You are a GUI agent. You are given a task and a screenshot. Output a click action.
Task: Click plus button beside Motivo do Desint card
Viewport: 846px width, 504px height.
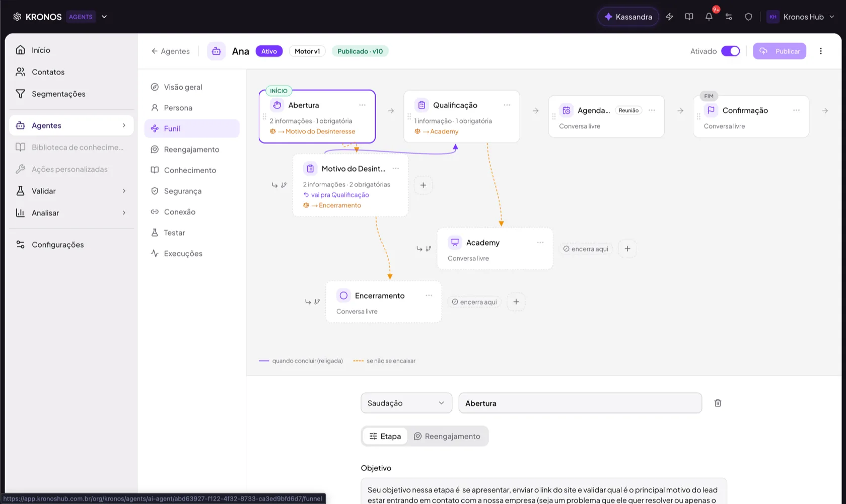coord(423,185)
